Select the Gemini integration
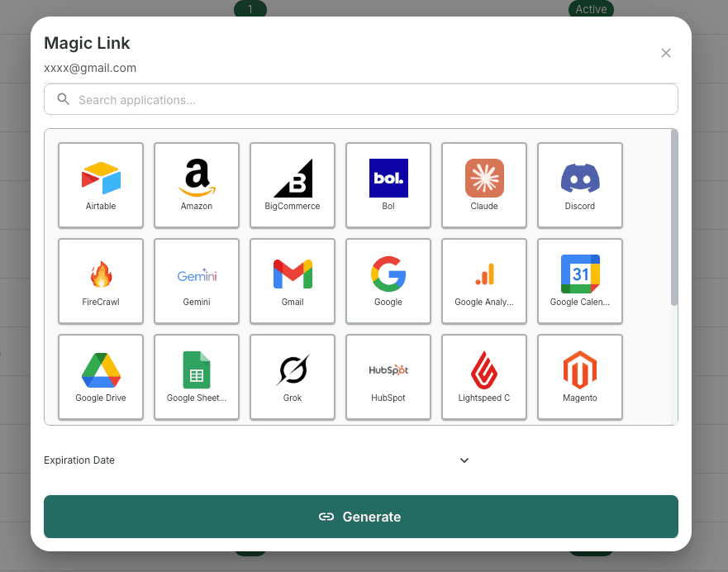This screenshot has height=572, width=728. [x=196, y=280]
